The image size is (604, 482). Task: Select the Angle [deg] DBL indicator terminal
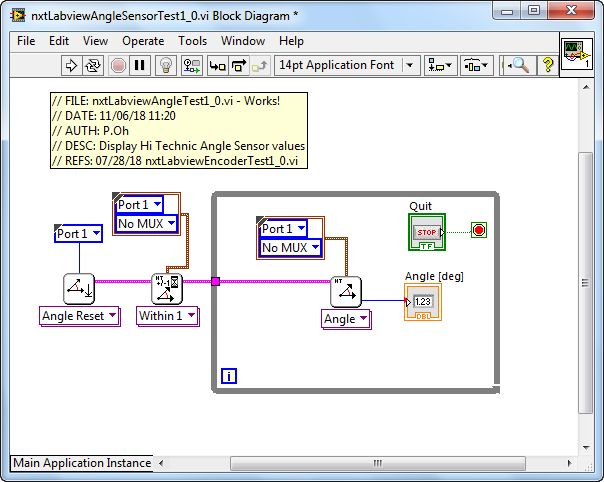423,302
